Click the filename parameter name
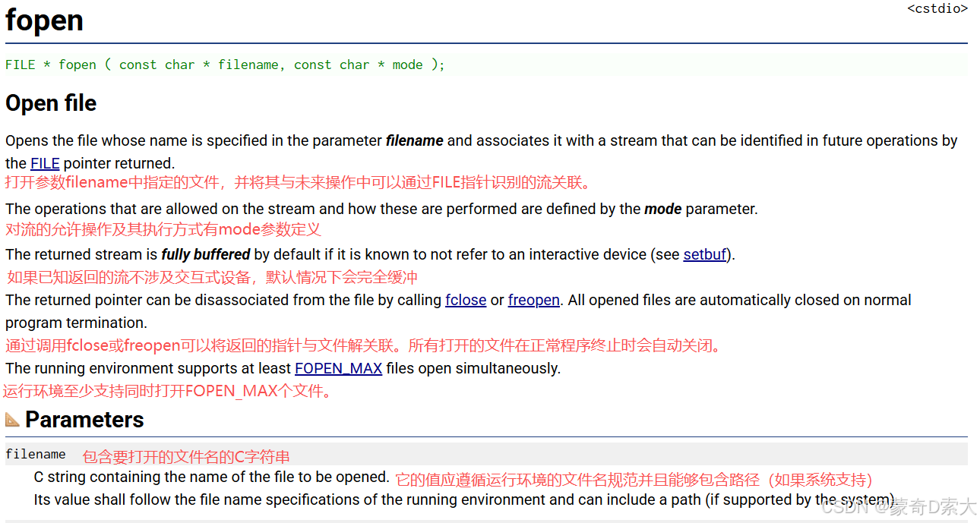This screenshot has height=523, width=980. tap(36, 454)
